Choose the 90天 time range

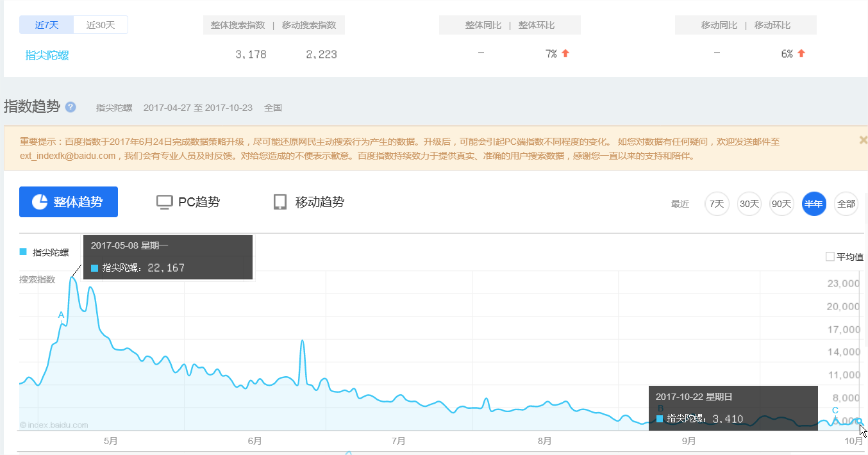(781, 204)
